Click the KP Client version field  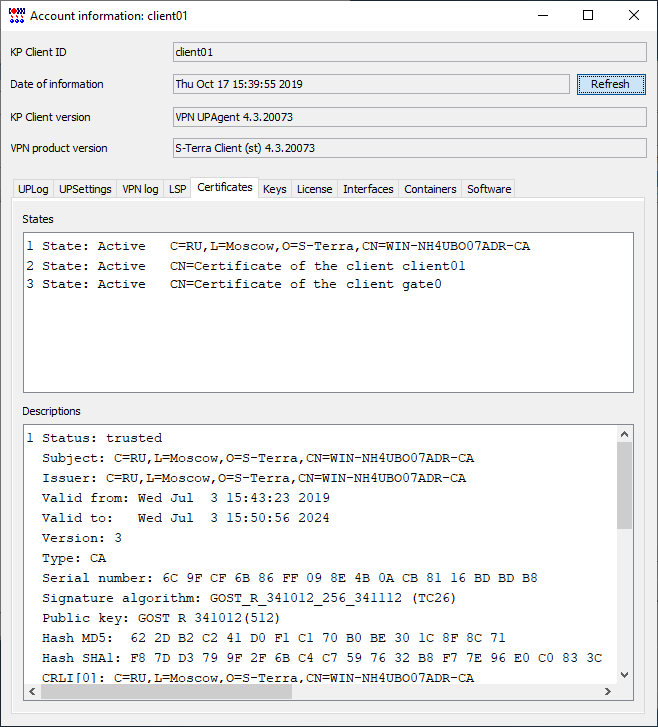410,117
